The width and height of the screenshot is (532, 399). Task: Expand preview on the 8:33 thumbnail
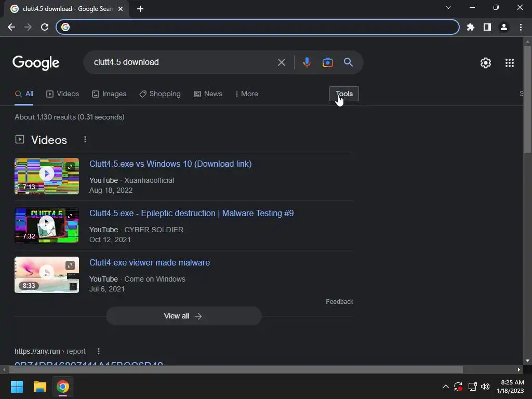tap(70, 265)
